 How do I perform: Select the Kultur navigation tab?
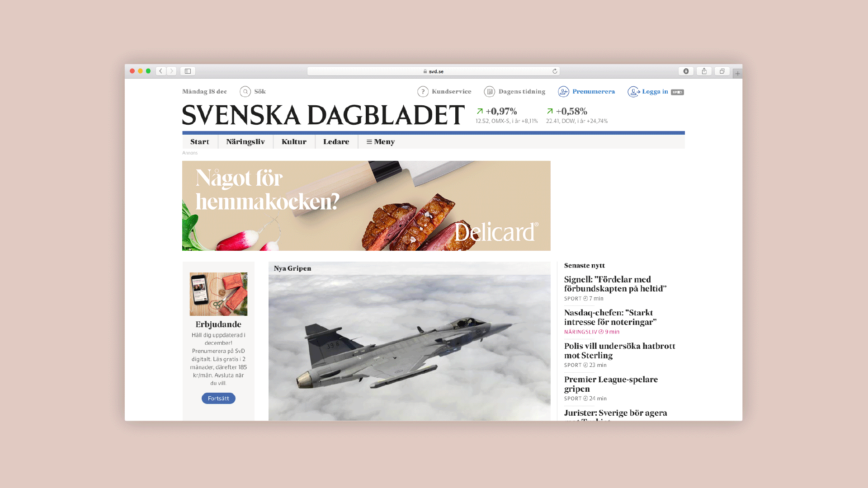[x=294, y=142]
